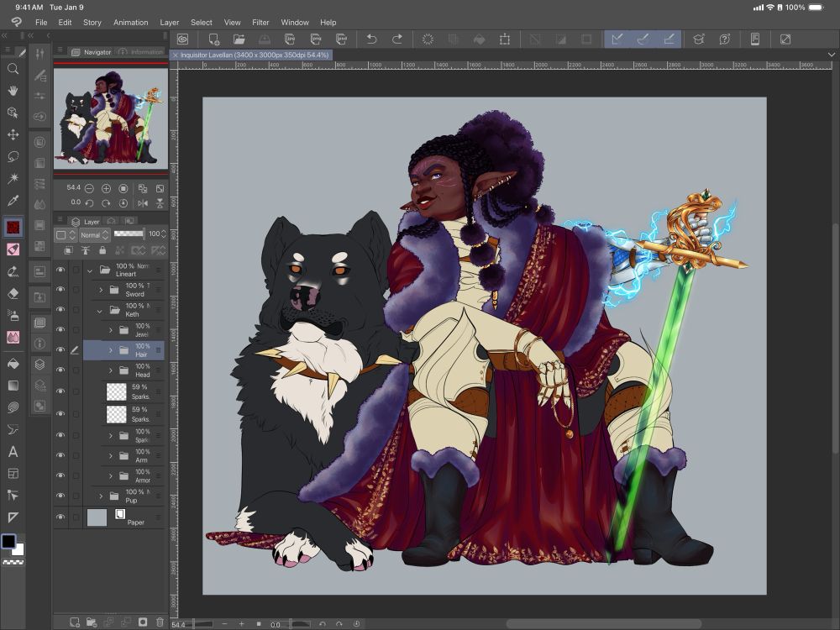Select the Eyedropper tool
Viewport: 840px width, 630px height.
click(13, 201)
